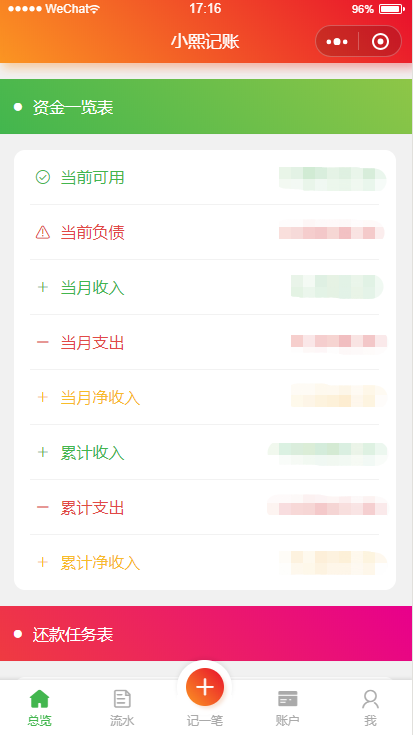The height and width of the screenshot is (735, 413).
Task: Tap the round orange plus add button
Action: pos(205,687)
